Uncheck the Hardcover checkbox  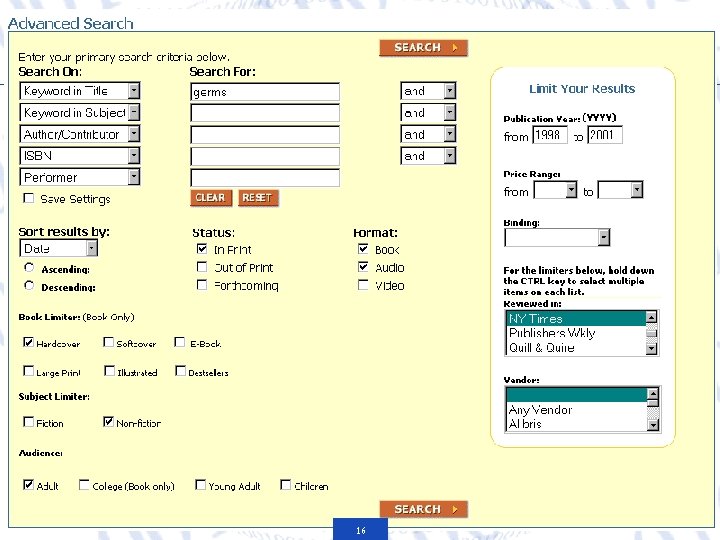[x=28, y=342]
